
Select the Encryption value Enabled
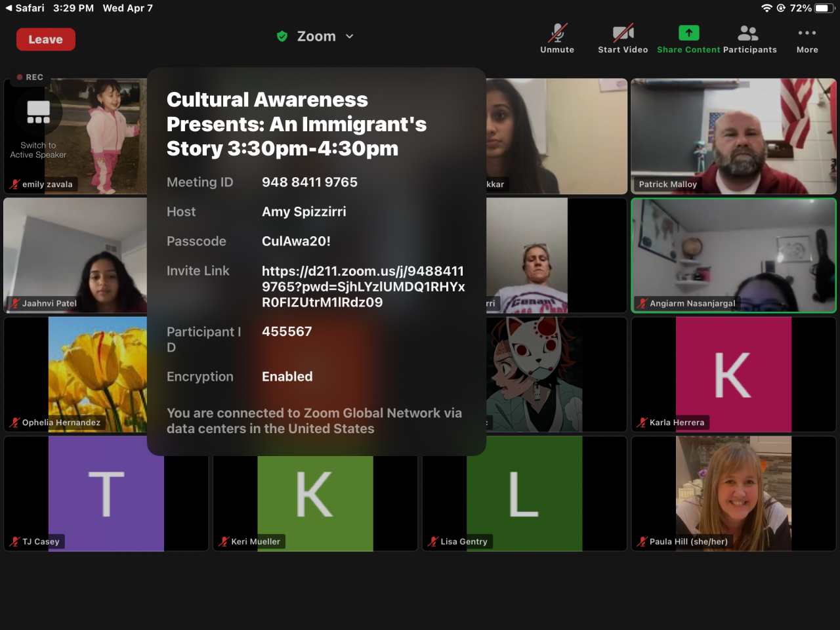point(287,377)
